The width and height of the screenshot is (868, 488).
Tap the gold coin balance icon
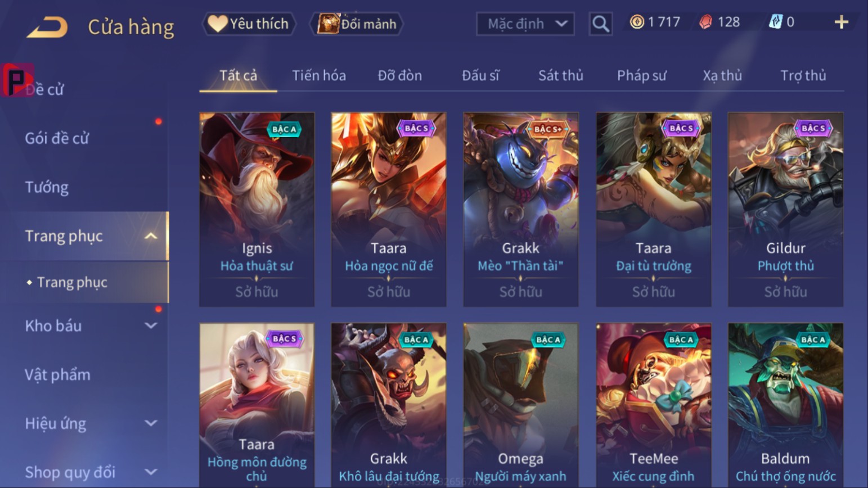(x=637, y=22)
